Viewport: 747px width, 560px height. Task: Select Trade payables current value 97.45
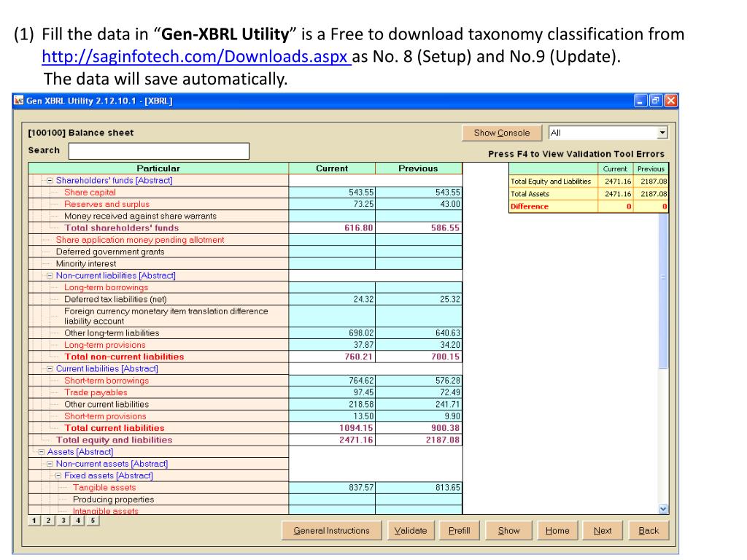[x=332, y=392]
